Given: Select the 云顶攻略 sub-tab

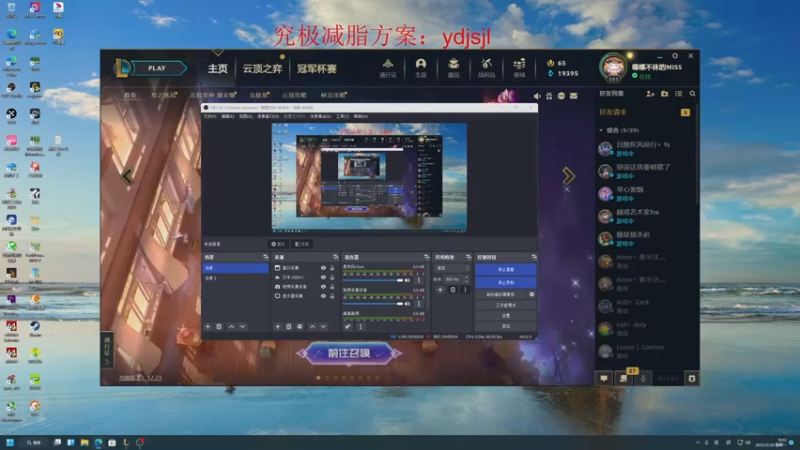Looking at the screenshot, I should click(x=294, y=95).
